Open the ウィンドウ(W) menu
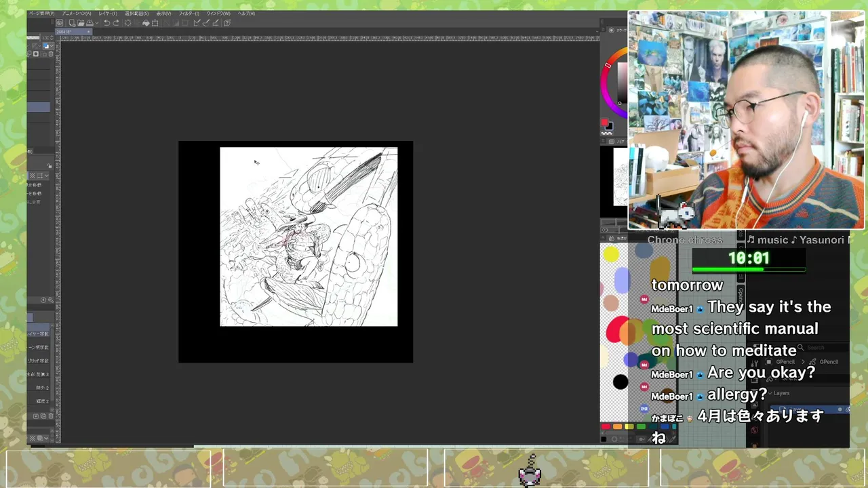The image size is (868, 488). coord(218,14)
